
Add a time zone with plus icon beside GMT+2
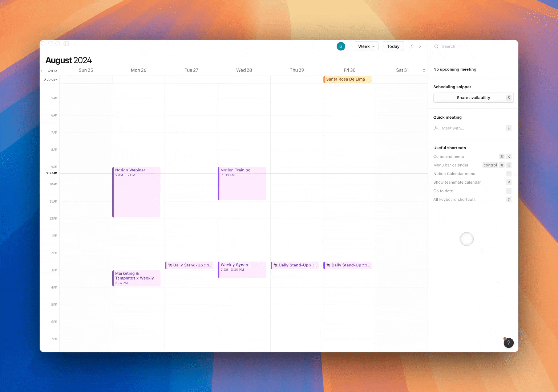pos(41,71)
